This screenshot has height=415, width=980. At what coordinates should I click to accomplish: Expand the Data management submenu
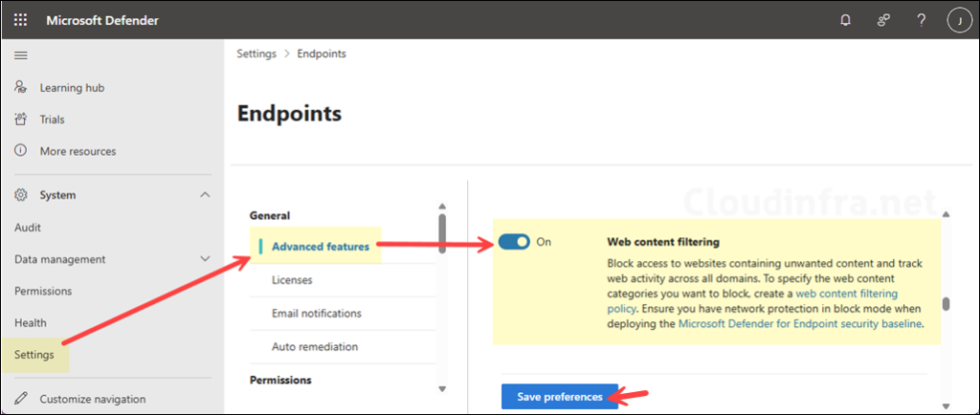[x=205, y=259]
